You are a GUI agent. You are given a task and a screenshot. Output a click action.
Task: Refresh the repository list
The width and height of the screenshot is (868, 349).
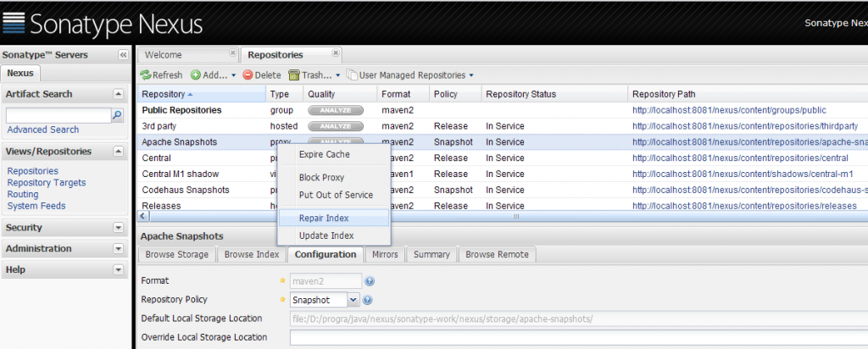coord(161,75)
